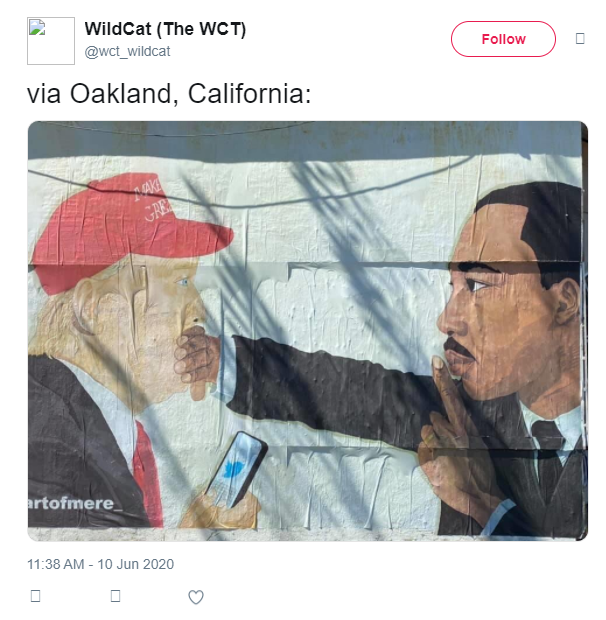Reply to the tweet via reply icon
Viewport: 606px width, 620px height.
tap(36, 596)
